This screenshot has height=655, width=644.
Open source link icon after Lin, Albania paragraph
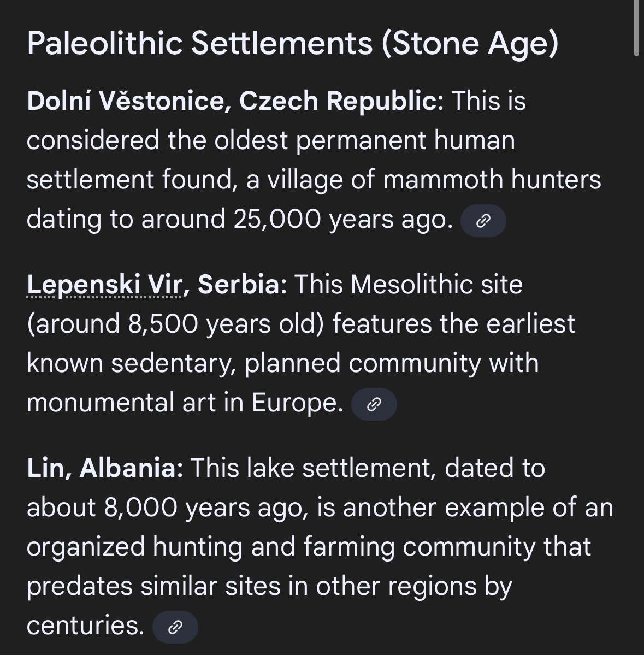click(x=175, y=627)
